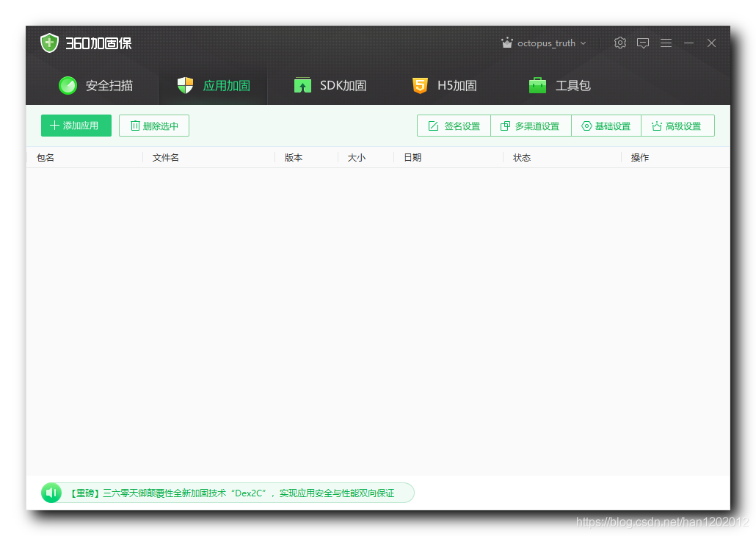Switch to the 工具包 tab
The height and width of the screenshot is (536, 756).
[559, 85]
